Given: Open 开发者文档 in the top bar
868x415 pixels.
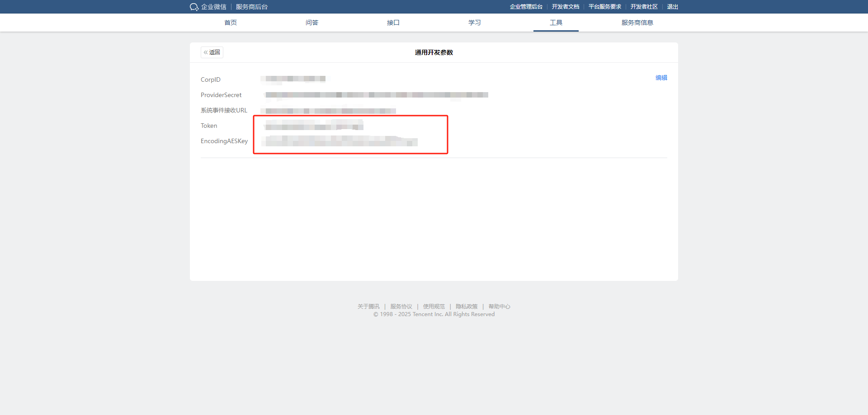Looking at the screenshot, I should tap(565, 7).
